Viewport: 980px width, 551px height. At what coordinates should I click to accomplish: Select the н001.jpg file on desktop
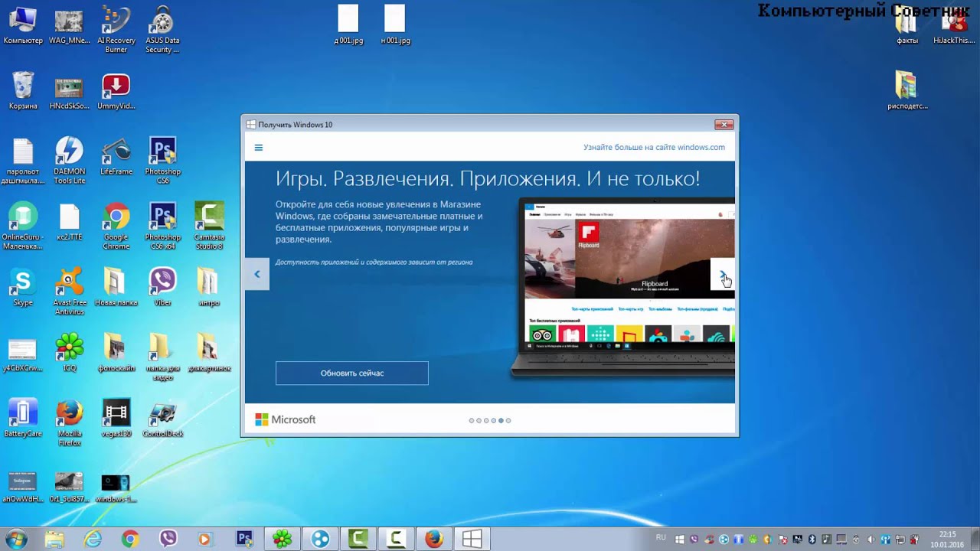(x=395, y=24)
